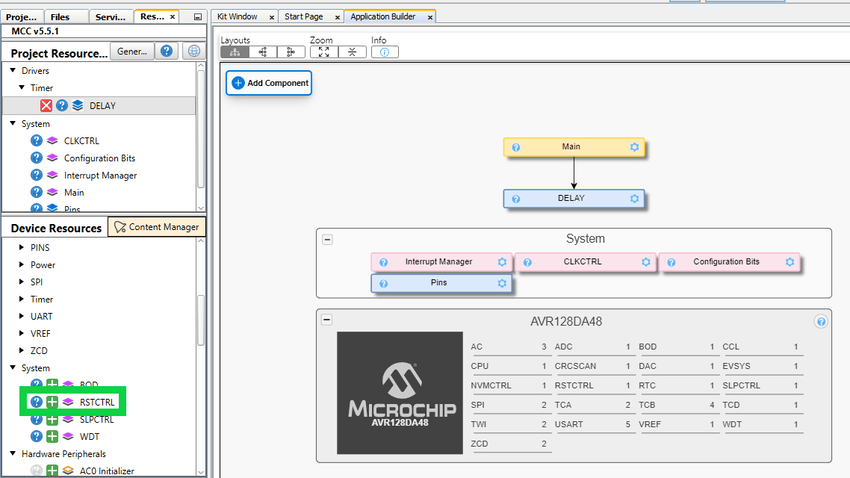Click the Zoom fit-to-screen icon
This screenshot has width=850, height=478.
(323, 52)
